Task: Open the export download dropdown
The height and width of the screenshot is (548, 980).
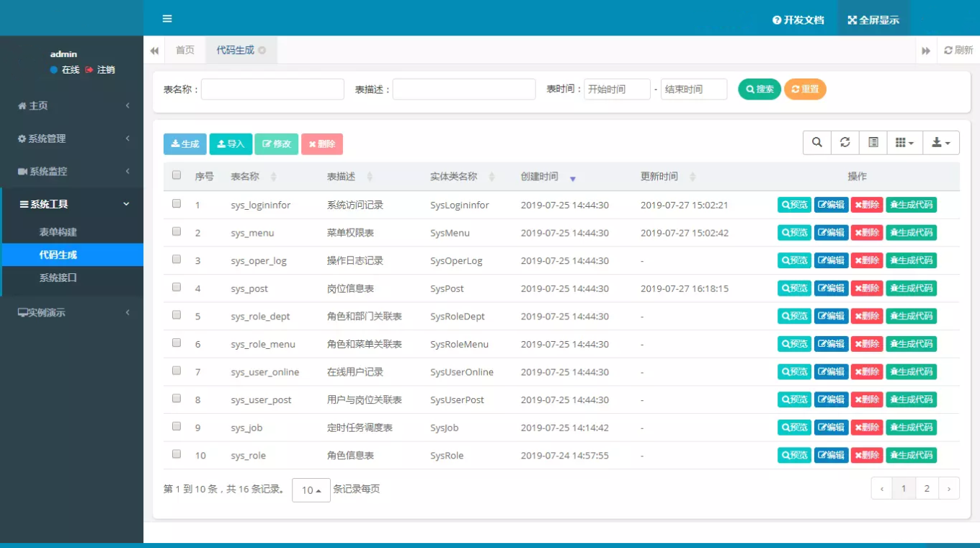Action: pyautogui.click(x=941, y=143)
